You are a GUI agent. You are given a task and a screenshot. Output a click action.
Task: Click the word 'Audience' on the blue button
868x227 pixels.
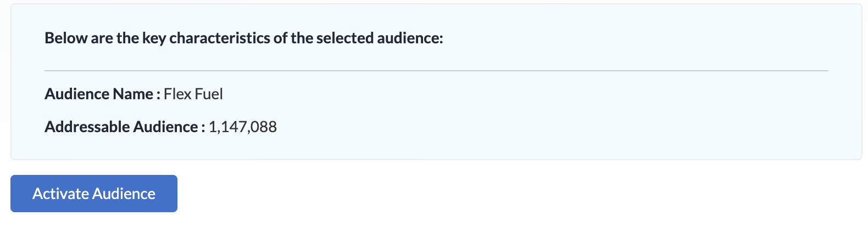(x=124, y=194)
